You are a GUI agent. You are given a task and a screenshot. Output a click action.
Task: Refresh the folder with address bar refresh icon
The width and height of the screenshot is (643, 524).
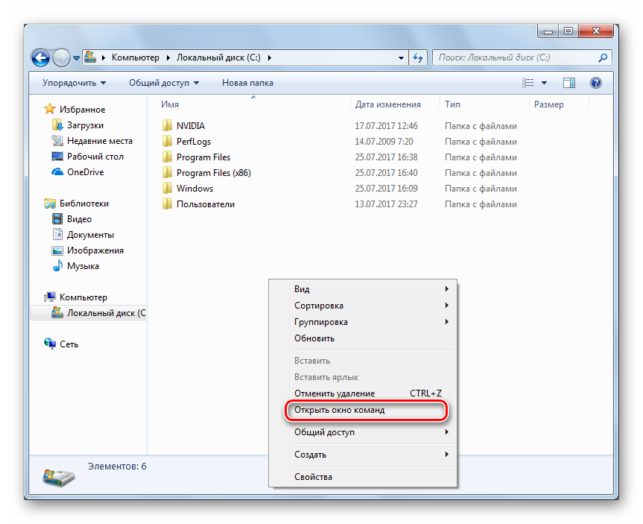[418, 58]
